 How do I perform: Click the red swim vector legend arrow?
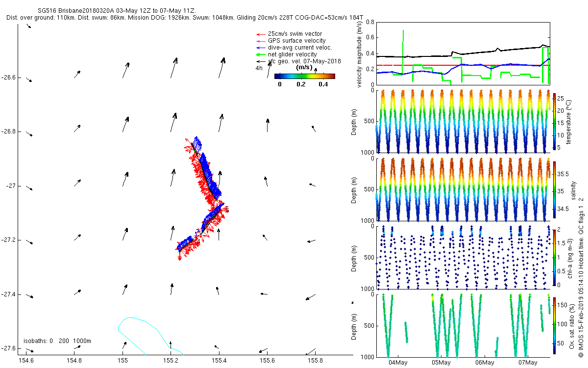pyautogui.click(x=260, y=33)
